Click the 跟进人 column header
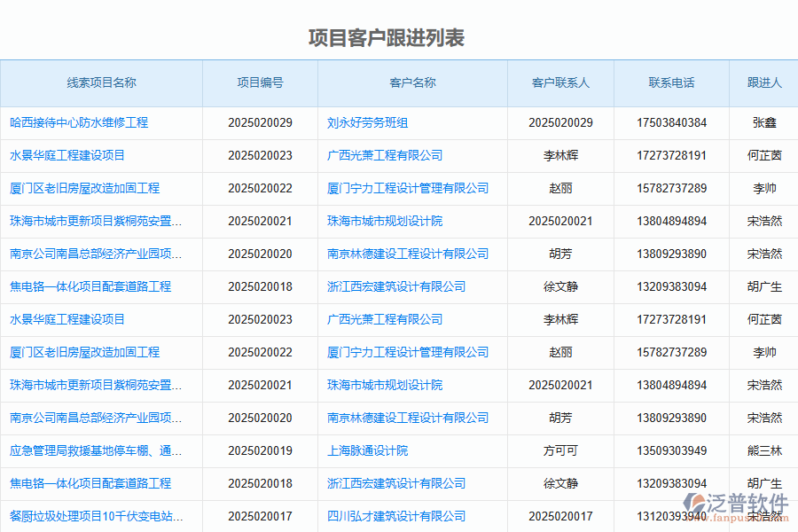 [x=764, y=82]
